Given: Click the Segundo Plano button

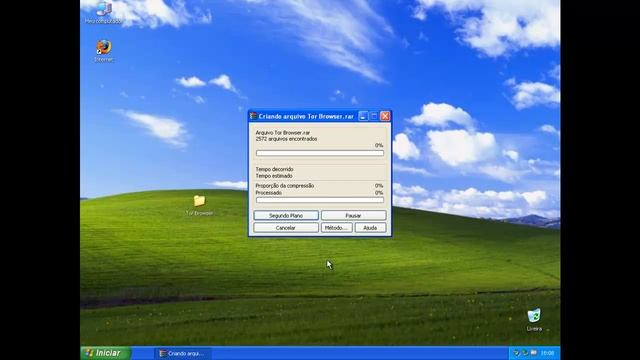Looking at the screenshot, I should coord(286,215).
